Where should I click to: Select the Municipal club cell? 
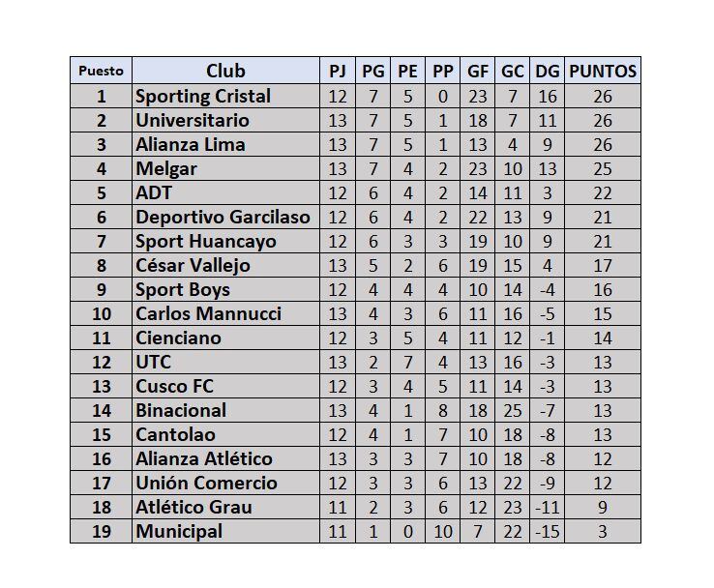[179, 531]
